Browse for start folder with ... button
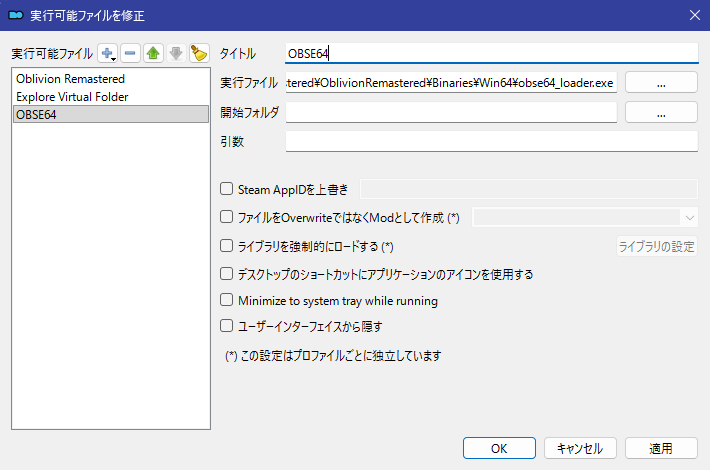 point(661,112)
